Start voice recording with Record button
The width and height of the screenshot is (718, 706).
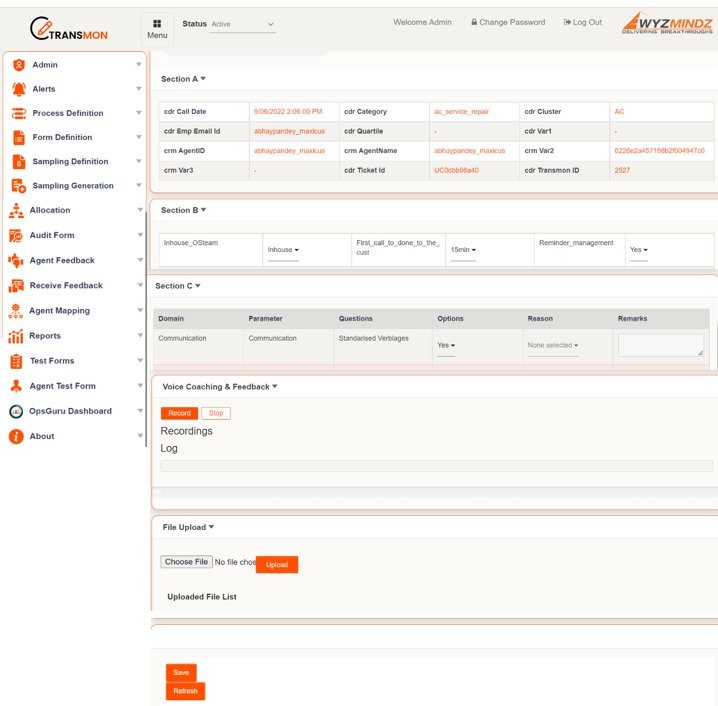179,413
